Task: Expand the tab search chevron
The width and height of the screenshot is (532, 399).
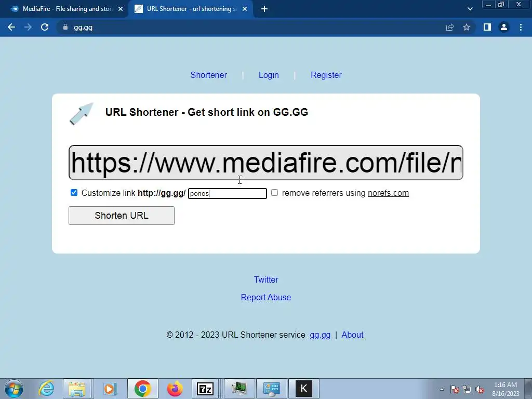Action: pos(470,9)
